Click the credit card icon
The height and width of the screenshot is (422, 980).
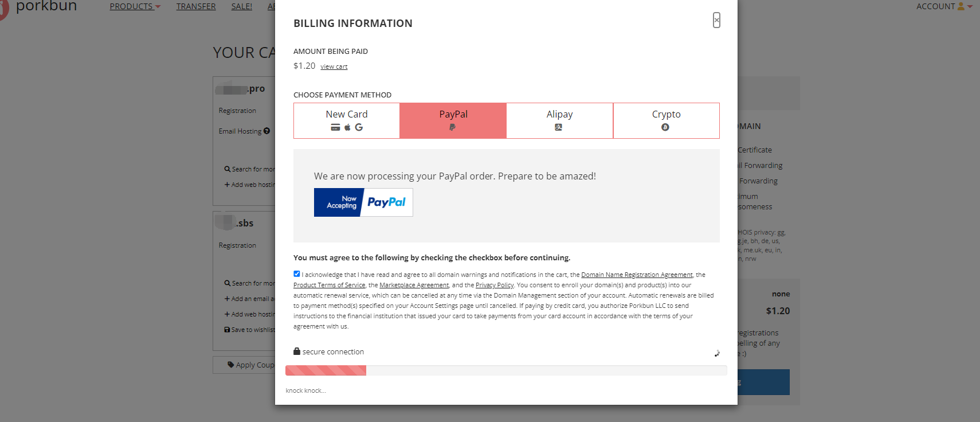coord(335,127)
